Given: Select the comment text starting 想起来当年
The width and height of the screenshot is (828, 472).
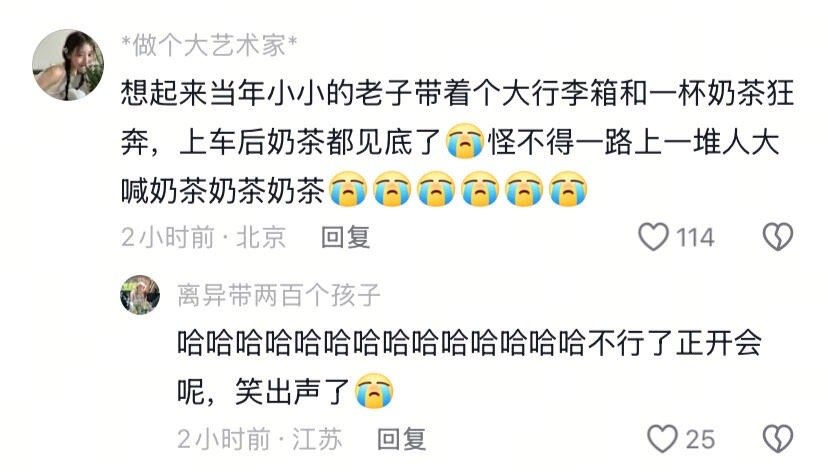Looking at the screenshot, I should point(457,141).
